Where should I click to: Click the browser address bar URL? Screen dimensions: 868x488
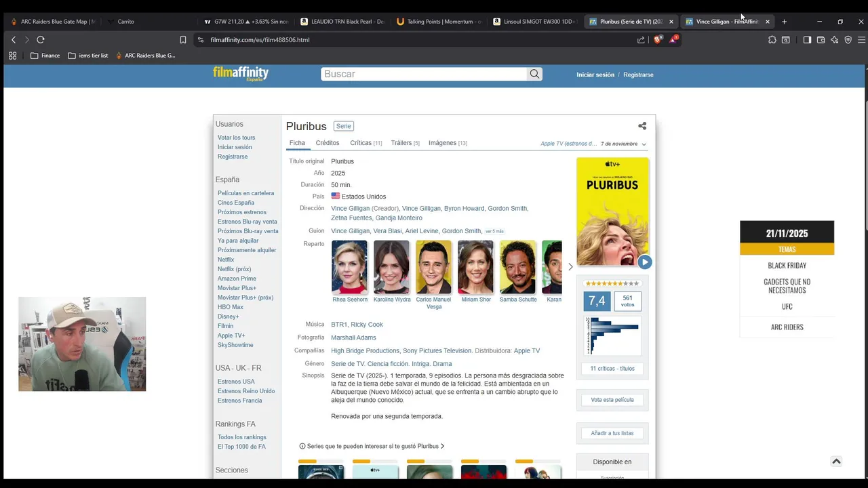pos(260,40)
